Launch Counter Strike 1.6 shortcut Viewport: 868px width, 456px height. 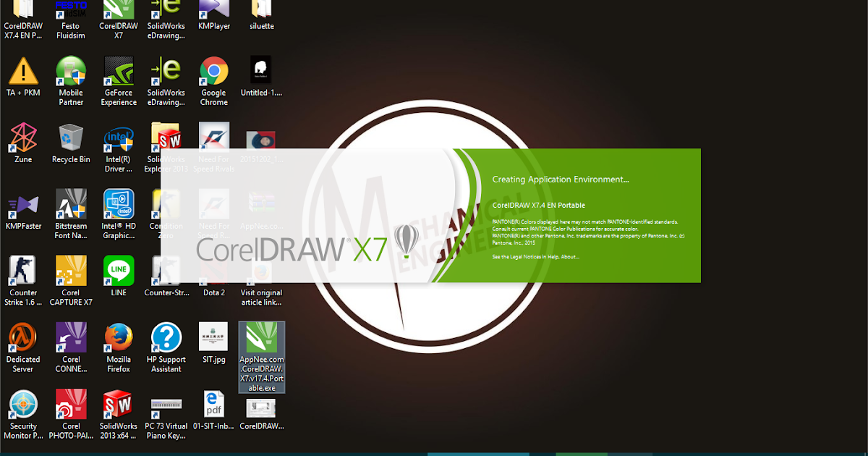(x=23, y=281)
